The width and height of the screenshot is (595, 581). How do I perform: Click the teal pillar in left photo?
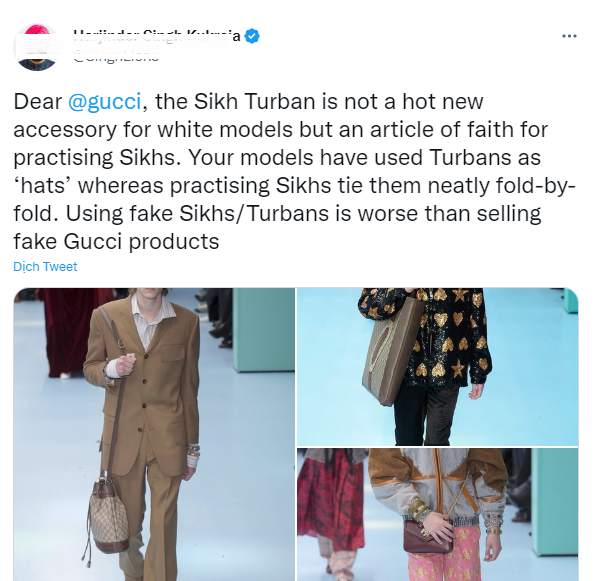[x=263, y=329]
